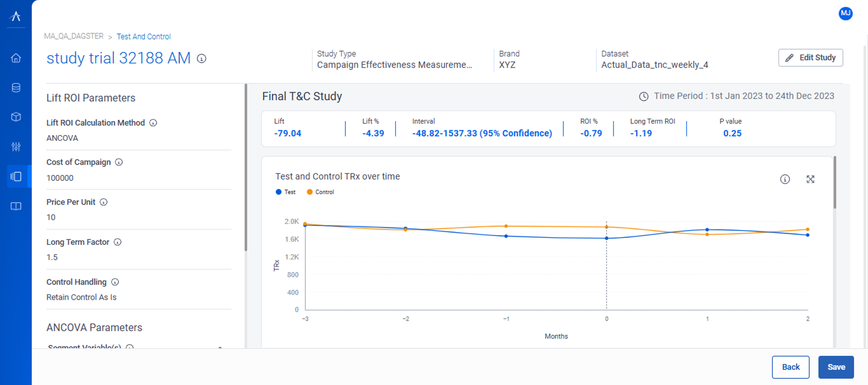This screenshot has height=385, width=868.
Task: Expand the TRx chart to fullscreen
Action: (810, 179)
